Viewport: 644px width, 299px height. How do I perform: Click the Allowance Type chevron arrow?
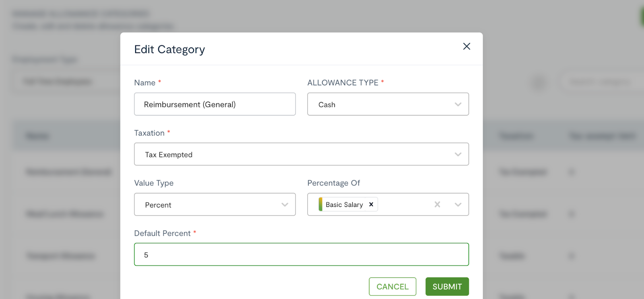click(458, 104)
